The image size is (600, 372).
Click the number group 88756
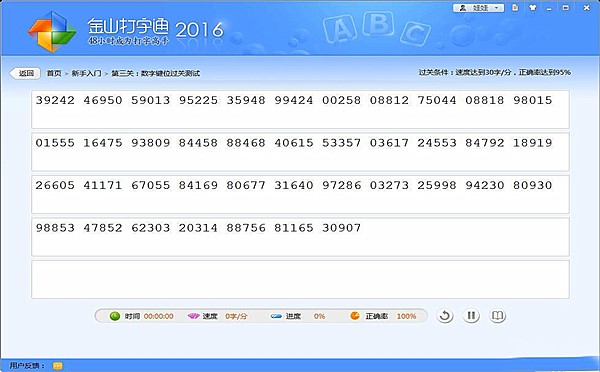pyautogui.click(x=246, y=228)
